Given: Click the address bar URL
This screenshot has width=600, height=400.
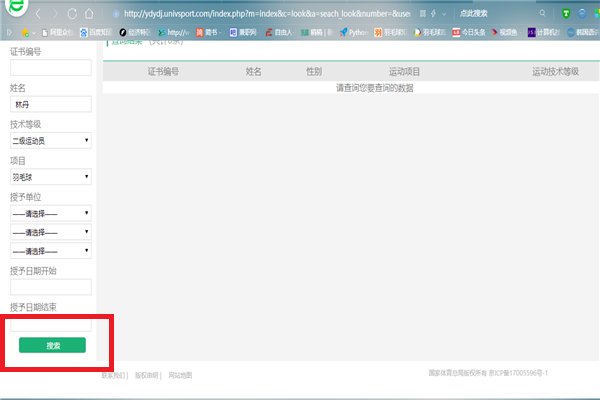Looking at the screenshot, I should 267,14.
